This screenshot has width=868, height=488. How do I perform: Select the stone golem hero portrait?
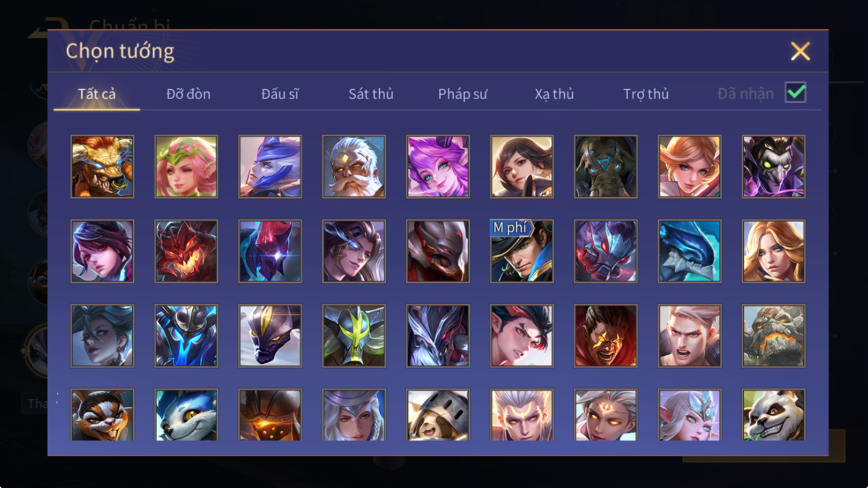774,336
